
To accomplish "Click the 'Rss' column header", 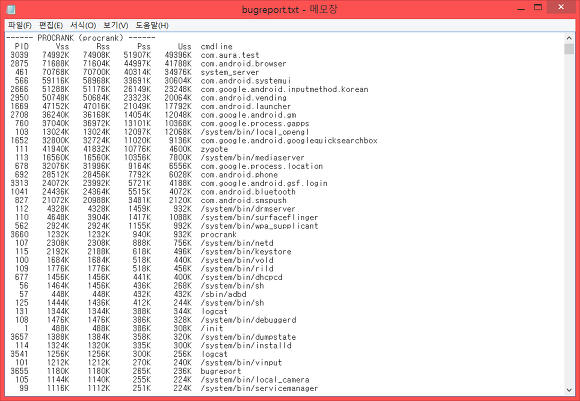I will tap(103, 47).
